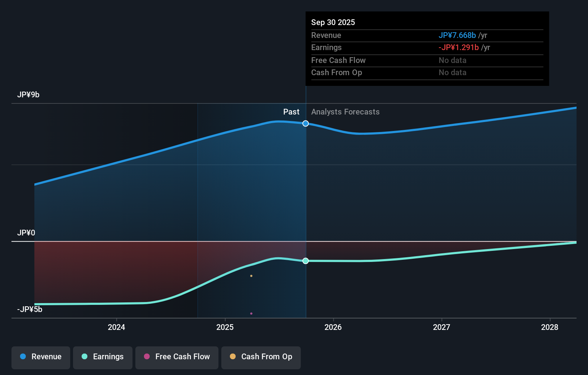This screenshot has width=588, height=375.
Task: Select the pink Free Cash Flow legend dot
Action: [x=147, y=357]
